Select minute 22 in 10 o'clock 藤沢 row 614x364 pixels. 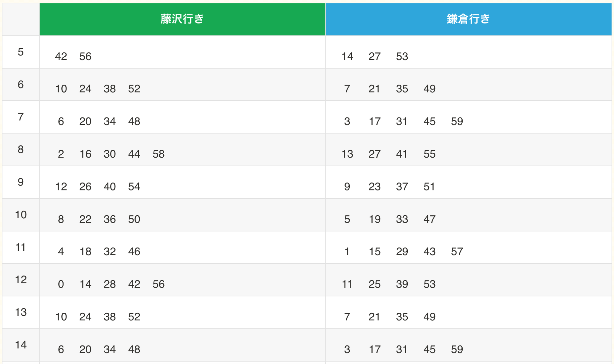coord(85,219)
